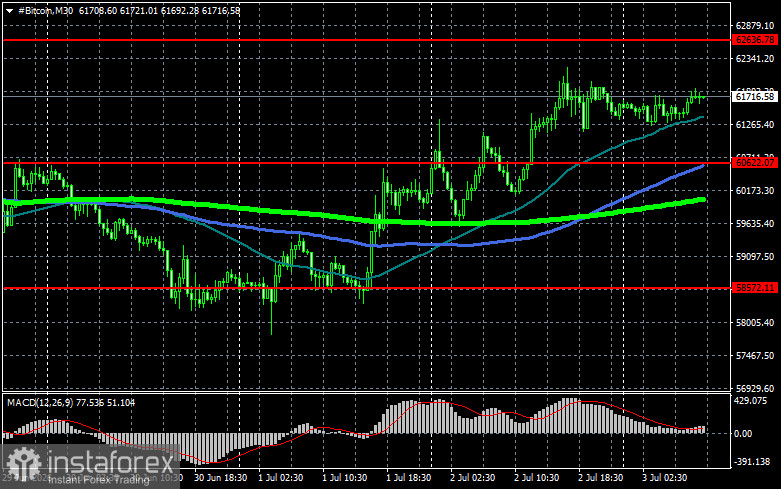Click the 1 Jul 18:30 time marker
This screenshot has height=489, width=781.
tap(408, 478)
